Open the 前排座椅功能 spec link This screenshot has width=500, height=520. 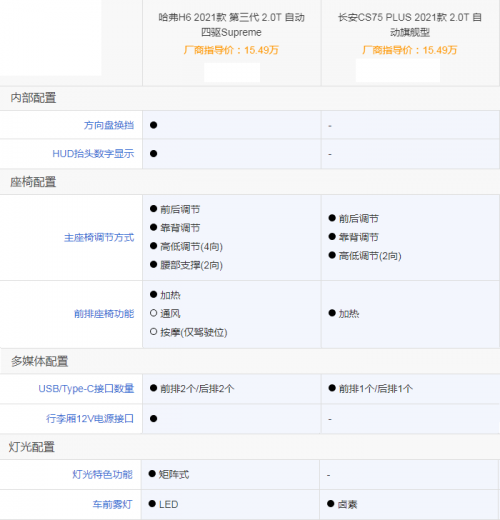click(x=104, y=314)
